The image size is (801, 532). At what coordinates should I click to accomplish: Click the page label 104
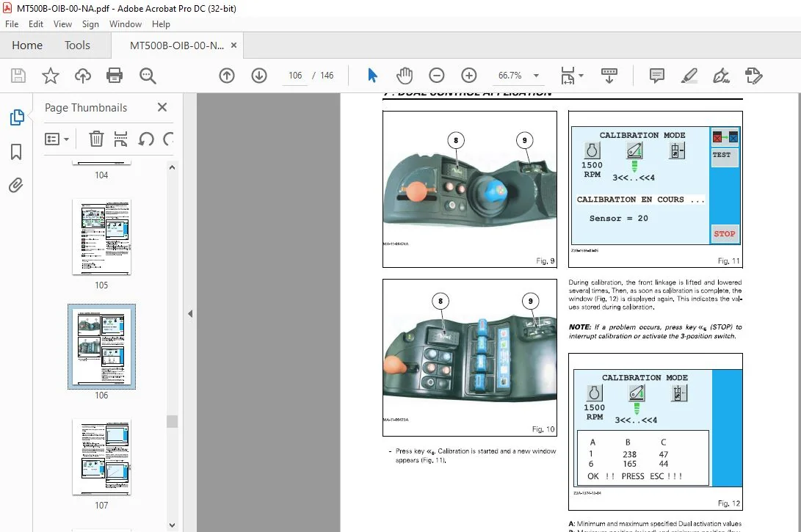(x=101, y=175)
